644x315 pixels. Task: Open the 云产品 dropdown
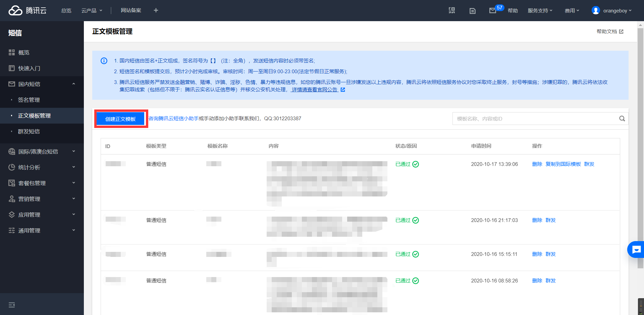coord(92,10)
